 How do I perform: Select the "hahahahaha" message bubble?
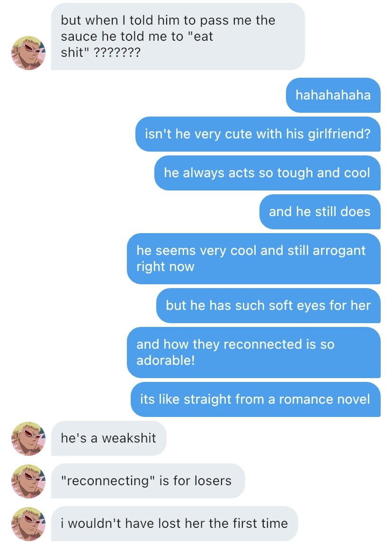333,95
